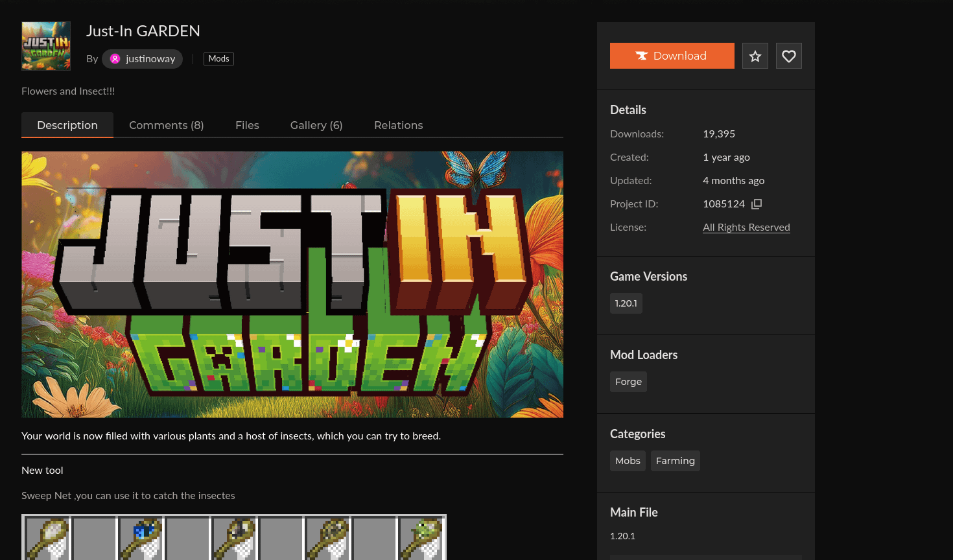The width and height of the screenshot is (953, 560).
Task: Click the dark insect sweep net icon
Action: (x=235, y=538)
